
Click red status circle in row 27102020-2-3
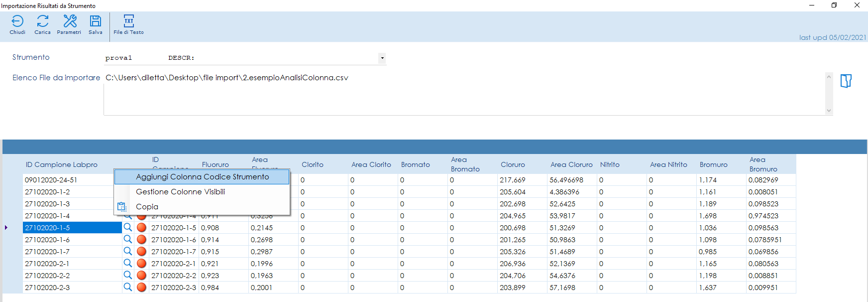coord(141,288)
